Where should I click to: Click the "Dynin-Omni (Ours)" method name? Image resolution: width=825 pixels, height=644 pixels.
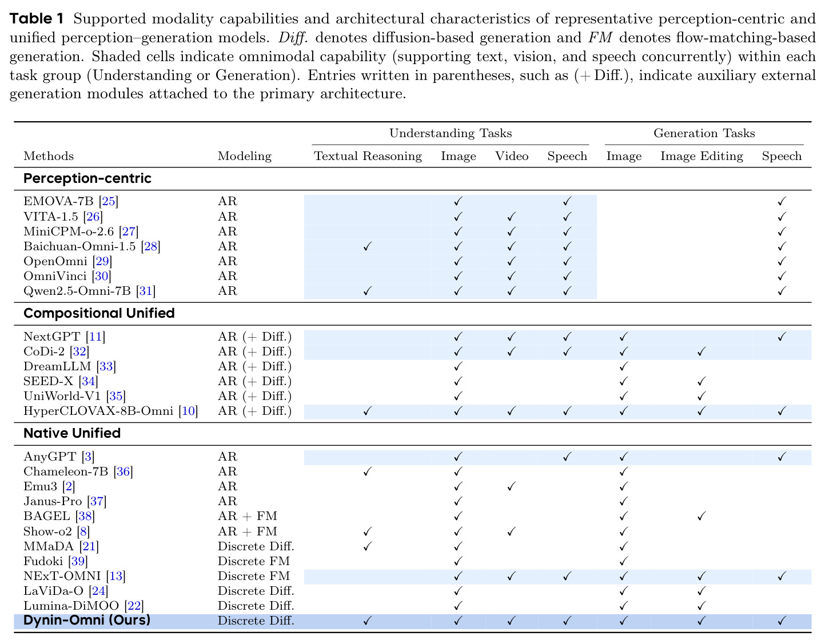(87, 620)
